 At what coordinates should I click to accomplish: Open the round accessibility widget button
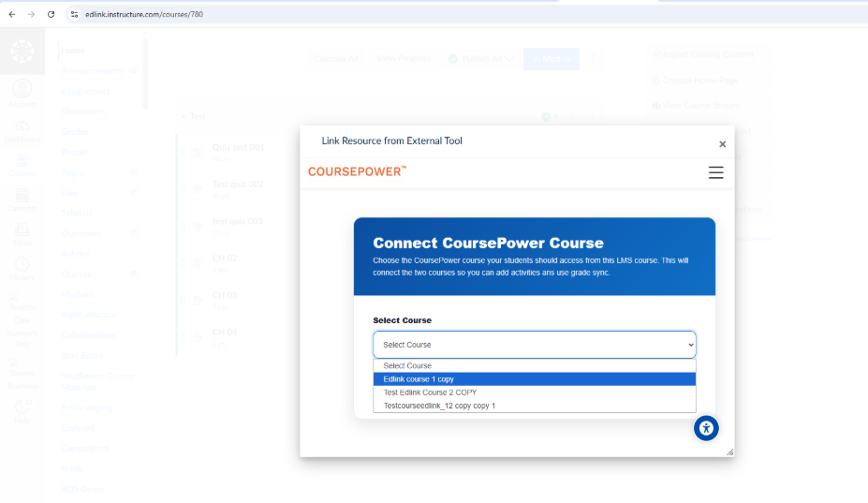[706, 428]
